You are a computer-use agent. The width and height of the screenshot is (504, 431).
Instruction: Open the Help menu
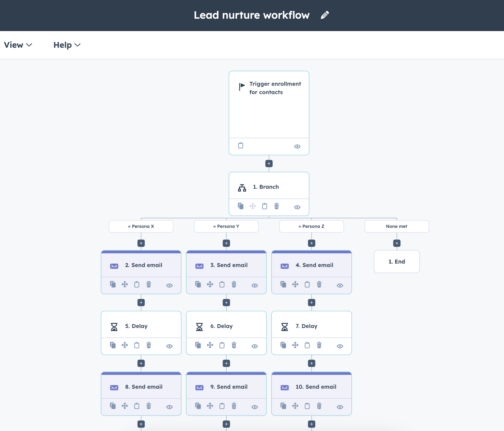67,45
